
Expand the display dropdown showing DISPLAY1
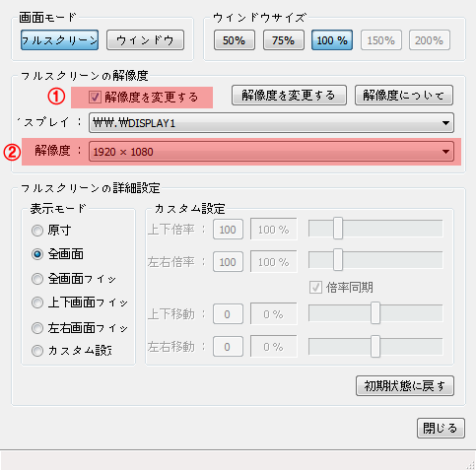(271, 123)
